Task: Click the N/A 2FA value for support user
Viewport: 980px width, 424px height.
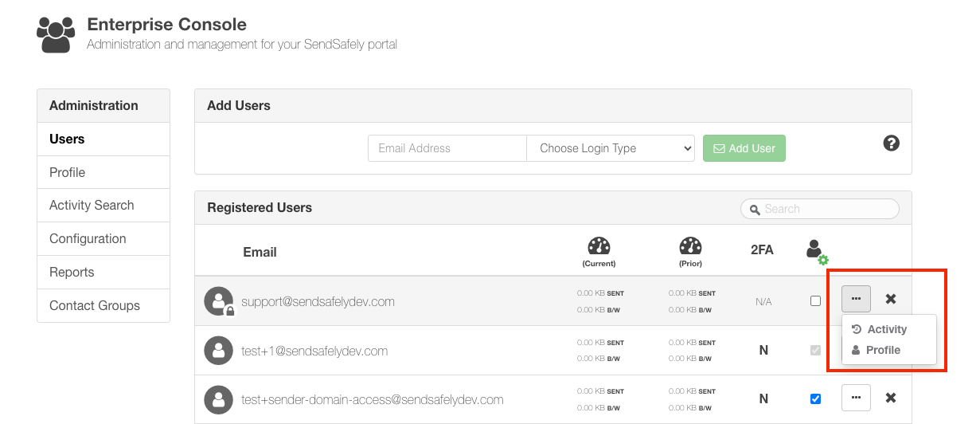Action: pos(763,302)
